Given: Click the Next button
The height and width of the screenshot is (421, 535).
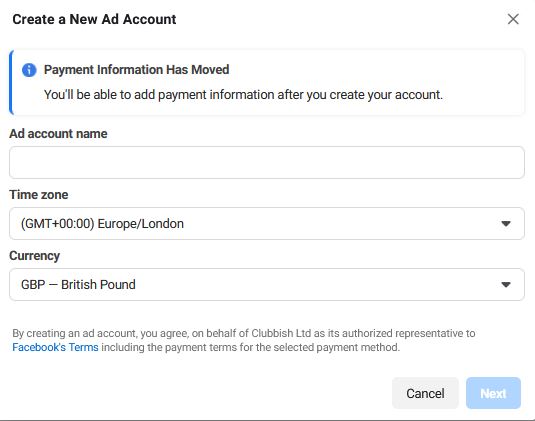Looking at the screenshot, I should point(493,393).
